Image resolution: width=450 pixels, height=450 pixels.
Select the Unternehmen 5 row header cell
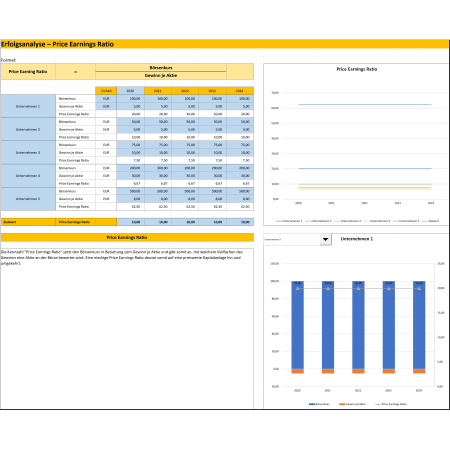(x=28, y=199)
